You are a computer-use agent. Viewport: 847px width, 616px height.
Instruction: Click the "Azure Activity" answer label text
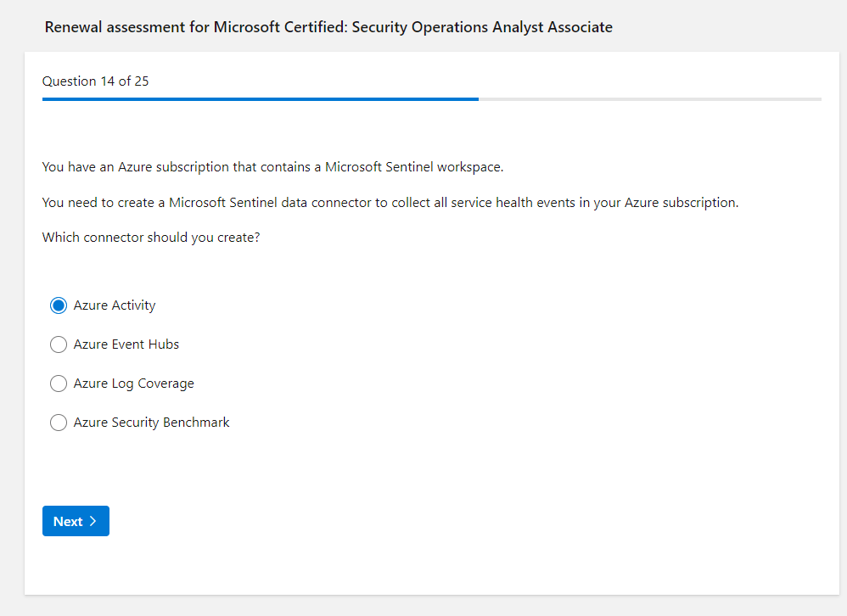pos(115,305)
